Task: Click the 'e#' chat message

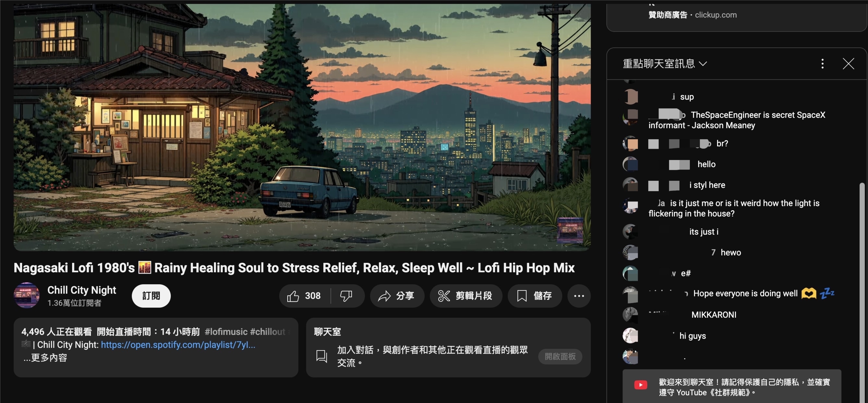Action: coord(685,273)
